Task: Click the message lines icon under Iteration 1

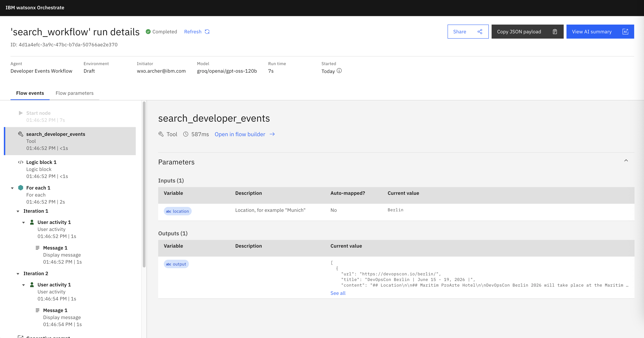Action: (x=38, y=248)
